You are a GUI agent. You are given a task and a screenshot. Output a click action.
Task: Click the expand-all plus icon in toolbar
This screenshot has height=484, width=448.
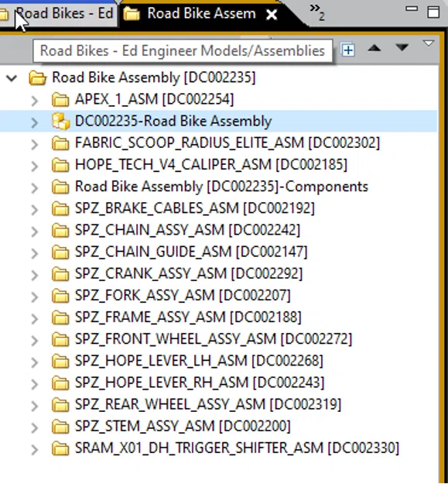[x=348, y=50]
